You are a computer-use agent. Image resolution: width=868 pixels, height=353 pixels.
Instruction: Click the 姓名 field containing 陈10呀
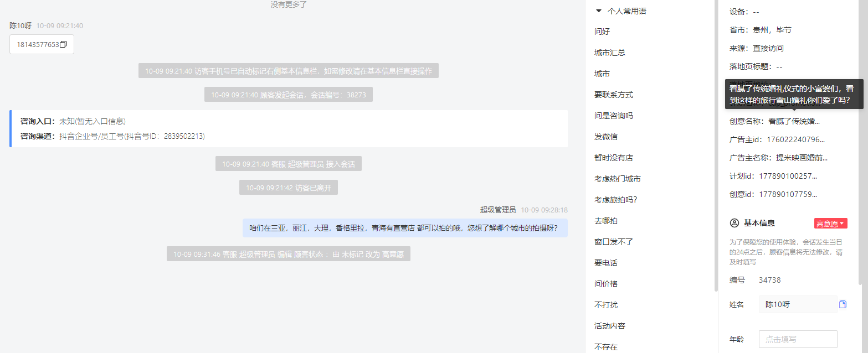798,304
